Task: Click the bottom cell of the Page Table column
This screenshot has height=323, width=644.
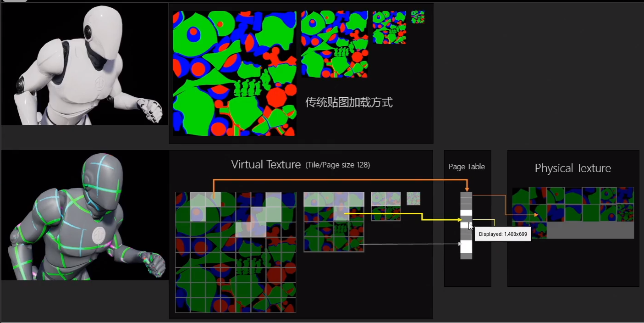Action: (466, 256)
